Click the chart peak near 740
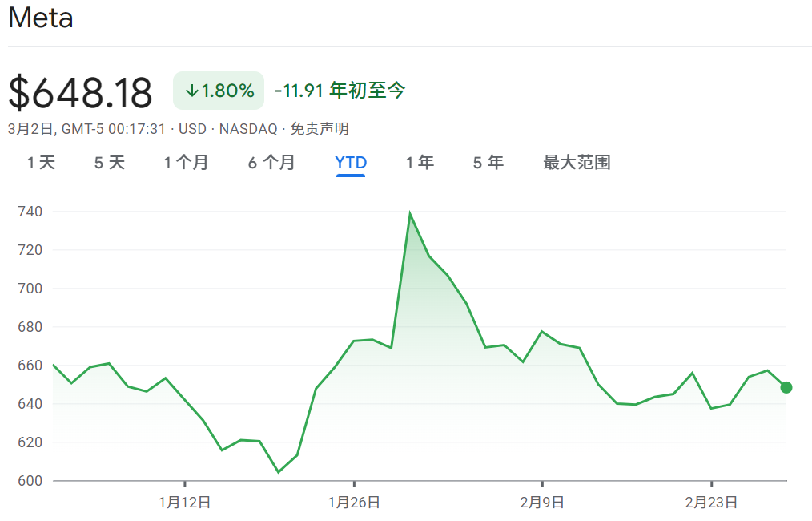 409,212
